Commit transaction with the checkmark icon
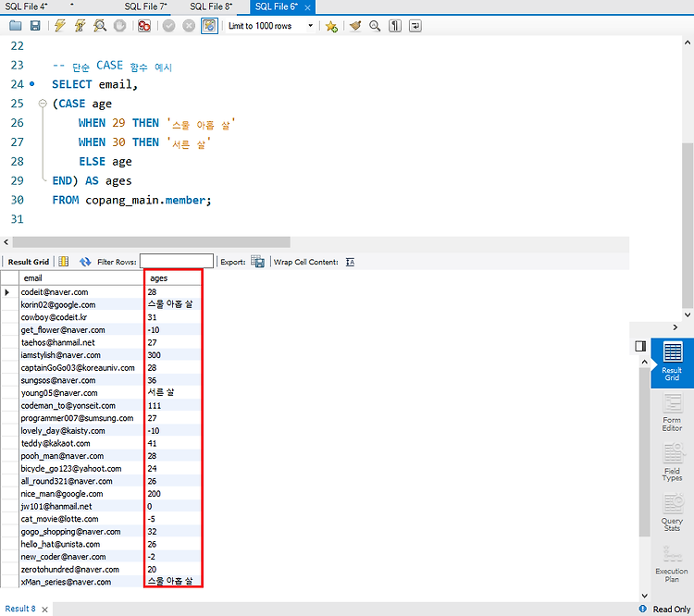Viewport: 694px width, 616px height. click(168, 26)
